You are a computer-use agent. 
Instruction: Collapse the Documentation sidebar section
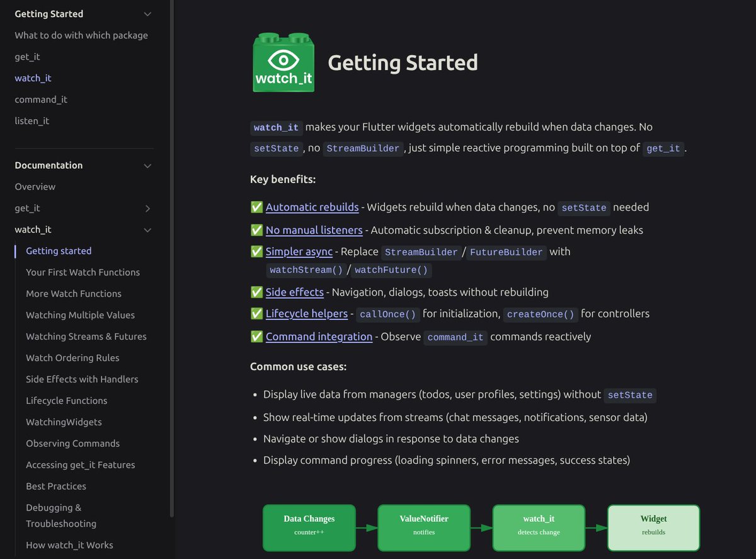(x=147, y=165)
